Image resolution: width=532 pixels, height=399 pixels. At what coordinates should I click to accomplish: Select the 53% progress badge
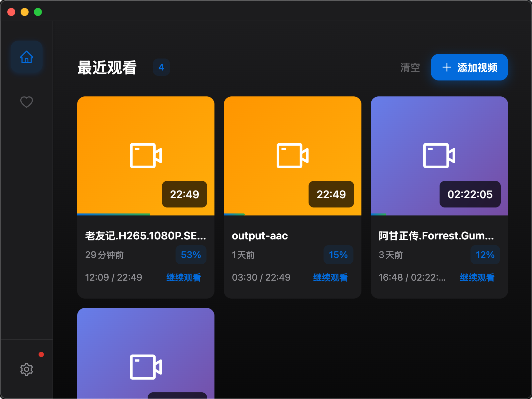[x=191, y=255]
